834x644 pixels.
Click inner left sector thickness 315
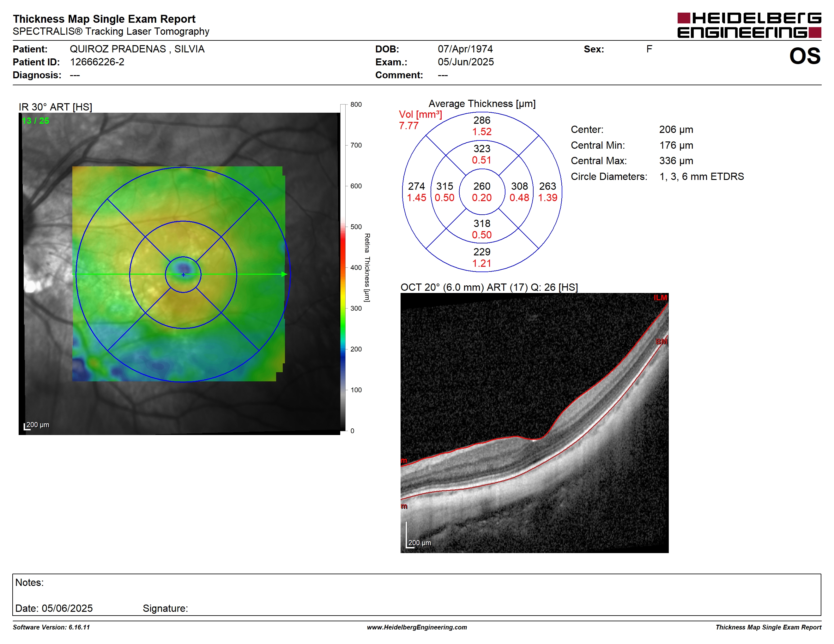click(x=444, y=186)
